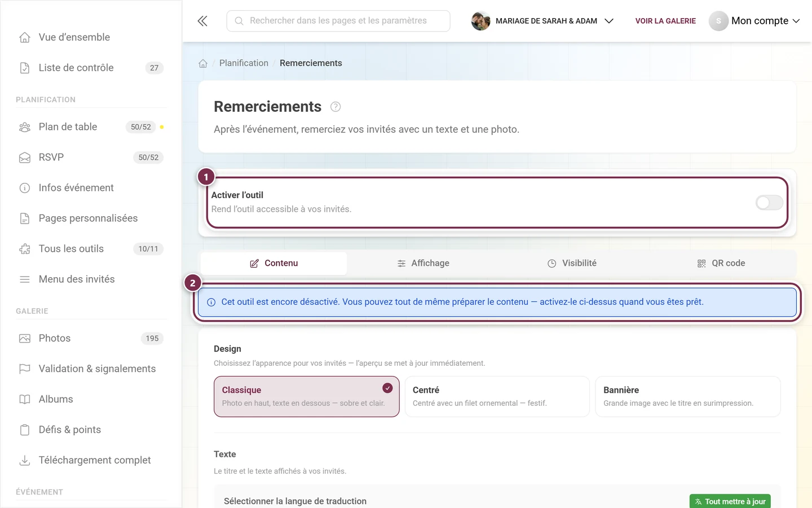Open the Mon compte dropdown menu
The width and height of the screenshot is (812, 508).
754,21
